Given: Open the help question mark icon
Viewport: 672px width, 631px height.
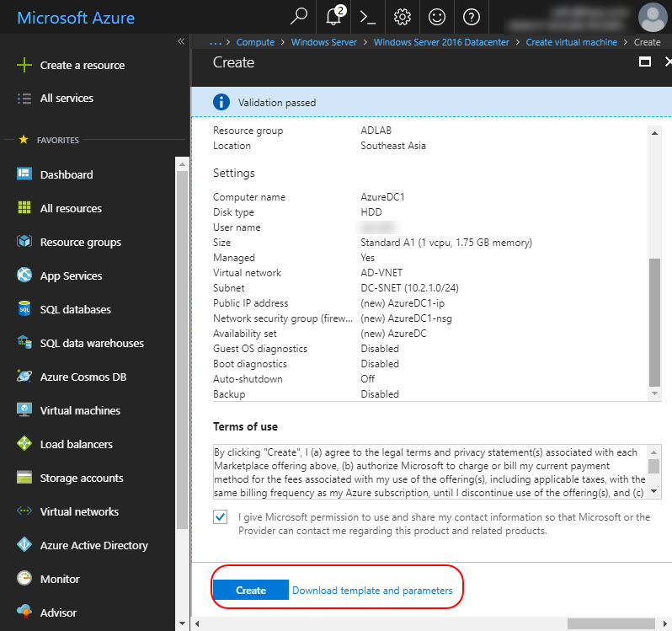Looking at the screenshot, I should [x=472, y=17].
